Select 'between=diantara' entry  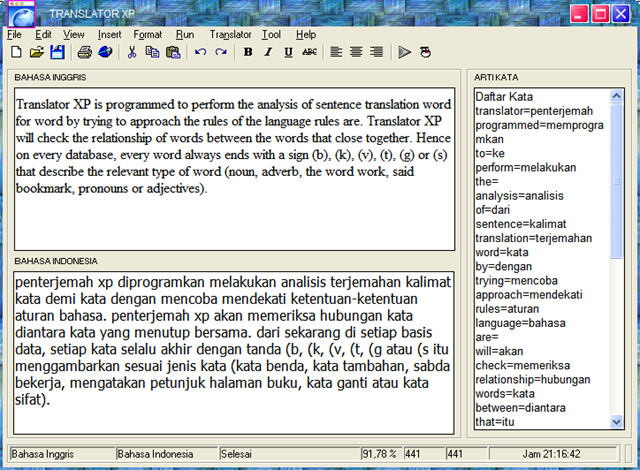[x=520, y=408]
